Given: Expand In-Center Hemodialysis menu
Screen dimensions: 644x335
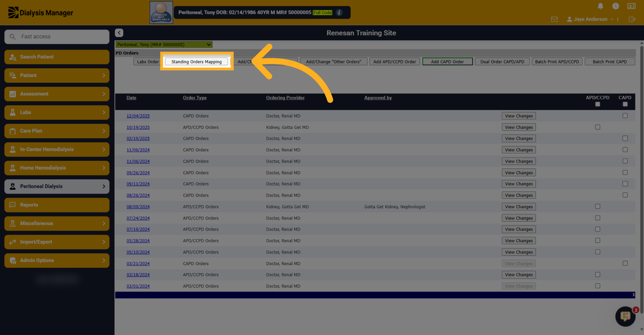Looking at the screenshot, I should [57, 149].
